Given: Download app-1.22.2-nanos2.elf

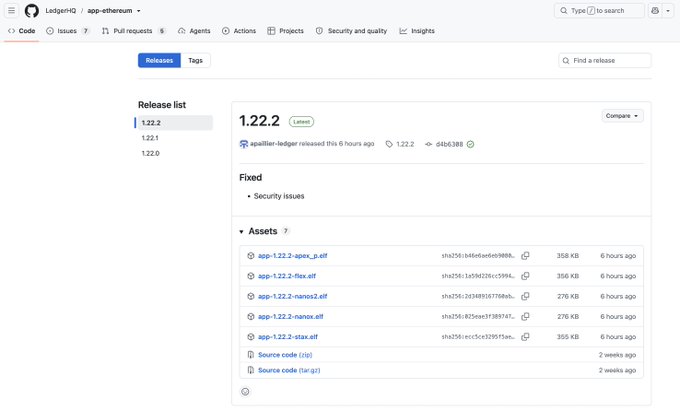Looking at the screenshot, I should point(292,297).
